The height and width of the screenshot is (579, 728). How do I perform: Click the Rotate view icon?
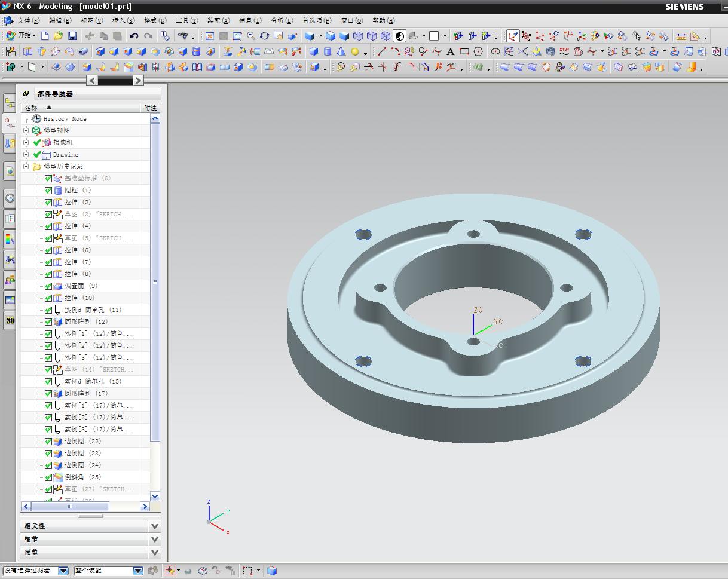click(x=264, y=36)
